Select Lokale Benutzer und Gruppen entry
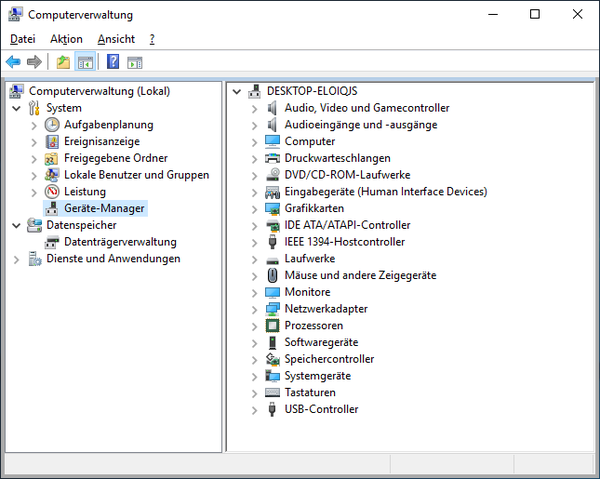 click(137, 175)
